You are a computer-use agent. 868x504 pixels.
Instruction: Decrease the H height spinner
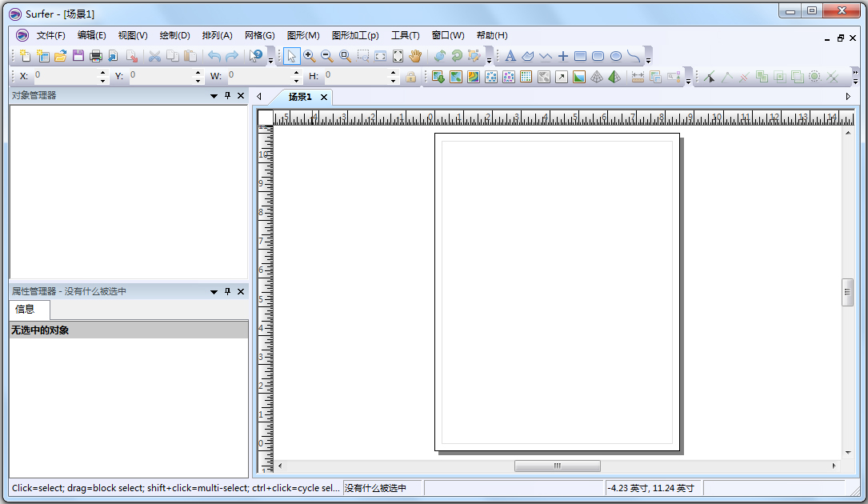(x=393, y=81)
